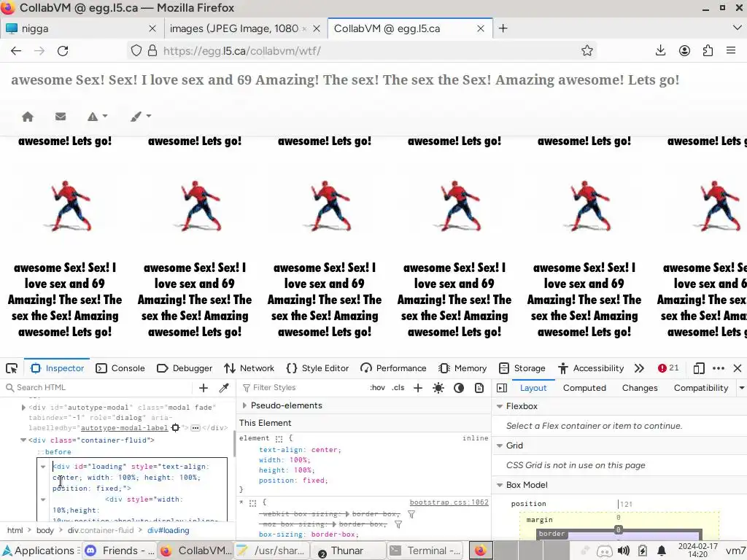This screenshot has width=747, height=560.
Task: Click the CollabVM home icon
Action: tap(28, 117)
